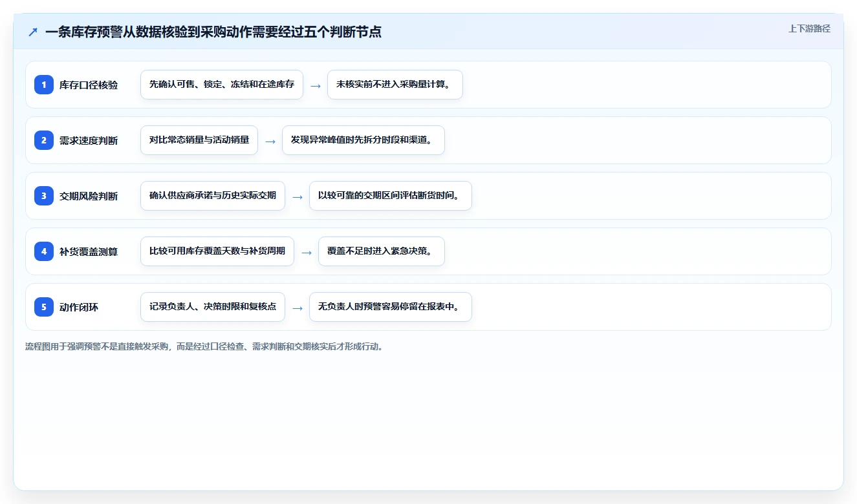Click the 以较可靠的交期区间评估断货时间 box
857x504 pixels.
click(391, 196)
